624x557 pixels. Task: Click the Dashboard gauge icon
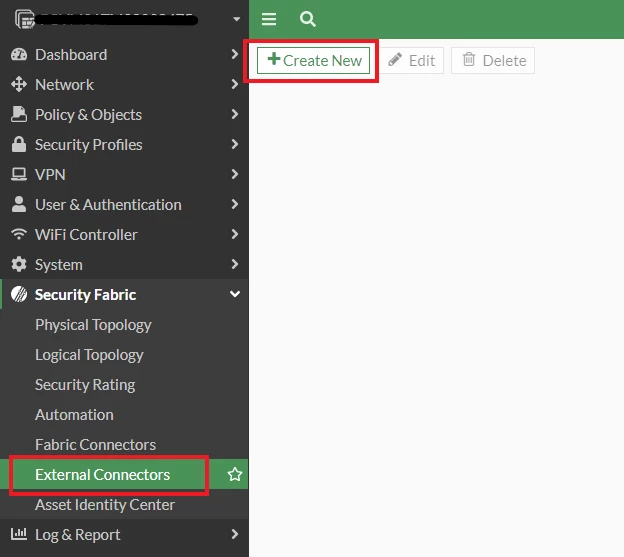pyautogui.click(x=19, y=55)
